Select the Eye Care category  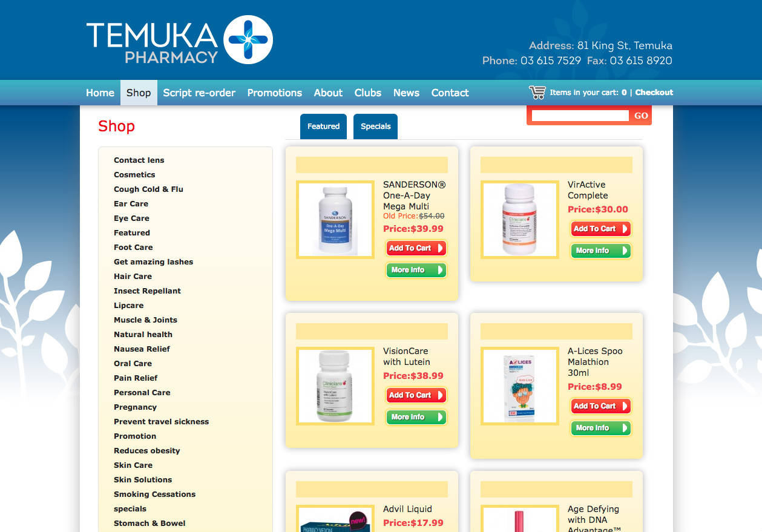pos(131,218)
